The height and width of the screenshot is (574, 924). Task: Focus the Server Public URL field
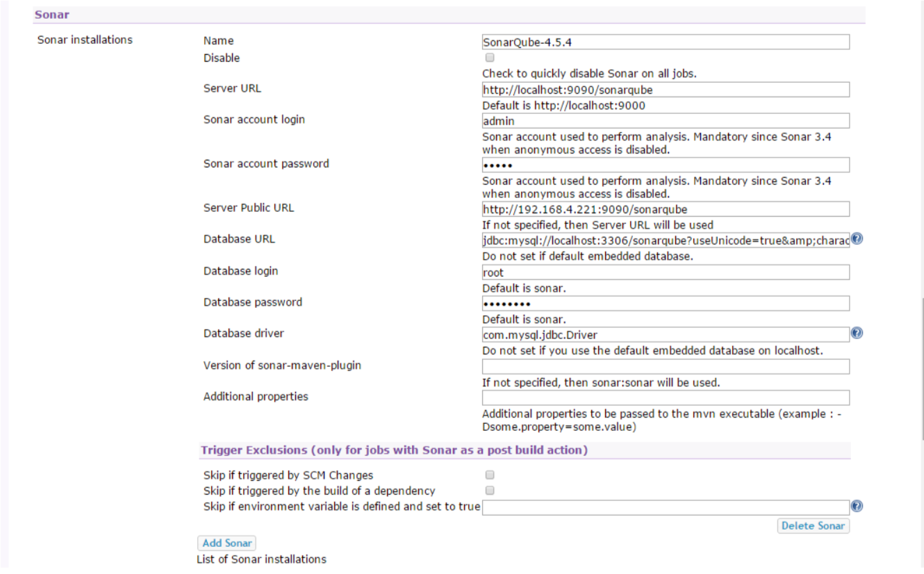pyautogui.click(x=666, y=209)
